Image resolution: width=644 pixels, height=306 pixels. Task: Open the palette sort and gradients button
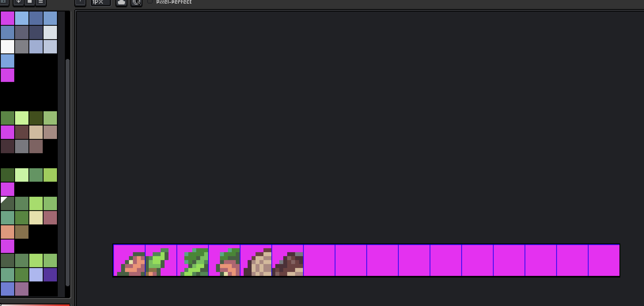tap(19, 2)
